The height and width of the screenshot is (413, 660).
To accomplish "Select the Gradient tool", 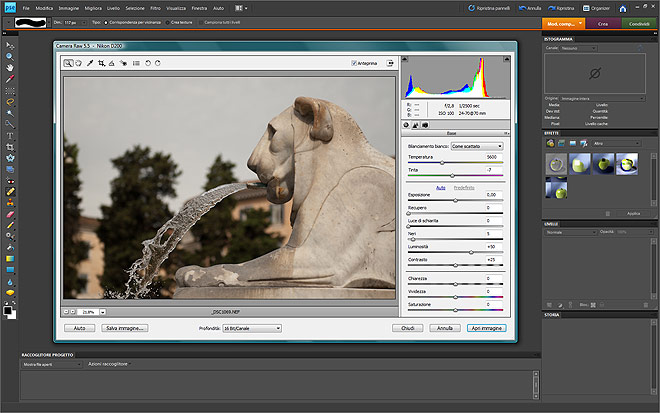I will [10, 258].
